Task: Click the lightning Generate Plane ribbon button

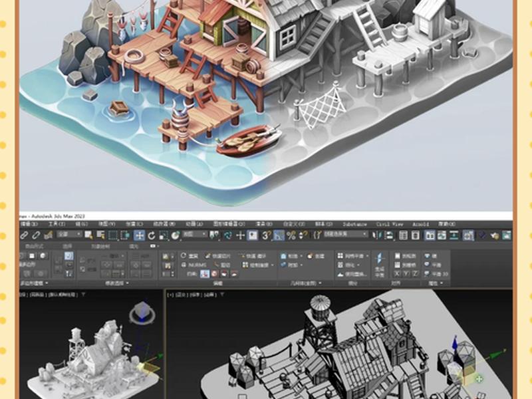Action: 379,265
